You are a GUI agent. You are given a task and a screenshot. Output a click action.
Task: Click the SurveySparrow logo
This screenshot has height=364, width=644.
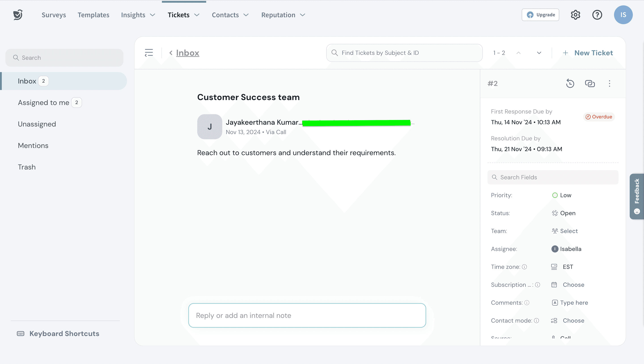pyautogui.click(x=18, y=15)
